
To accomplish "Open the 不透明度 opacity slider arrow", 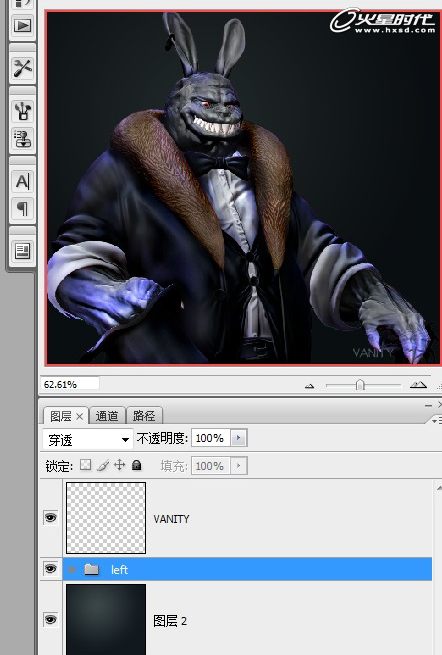I will [239, 438].
